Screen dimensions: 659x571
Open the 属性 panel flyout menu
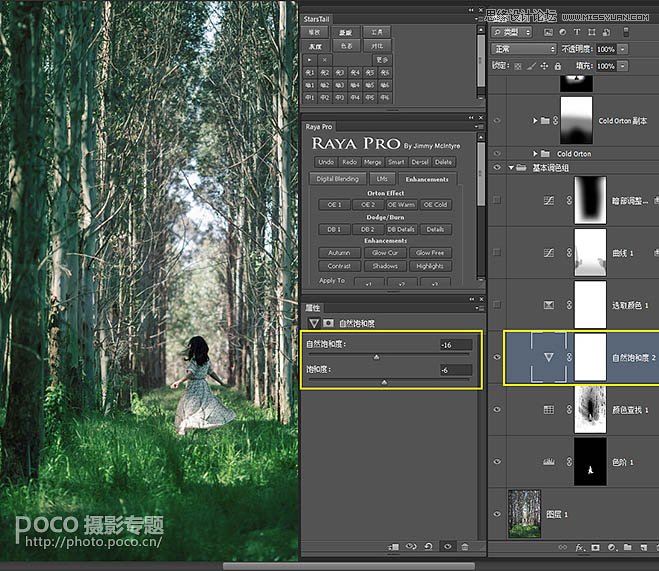(480, 308)
